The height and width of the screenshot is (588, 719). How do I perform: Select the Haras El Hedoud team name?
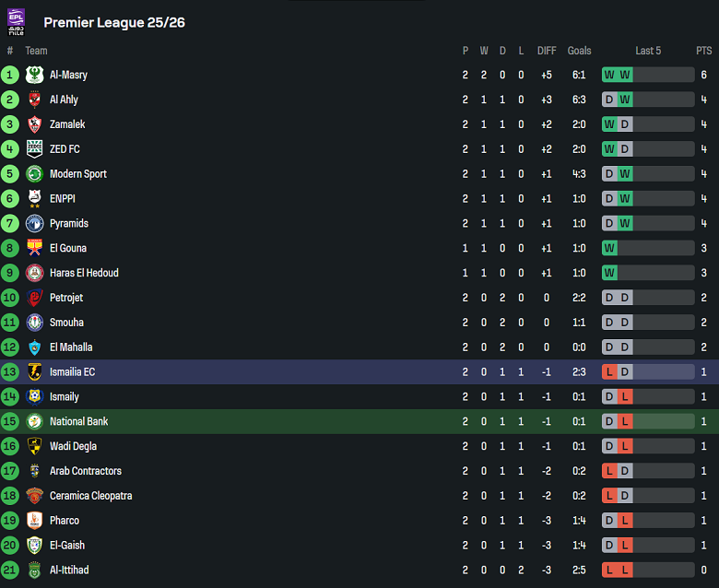coord(84,274)
